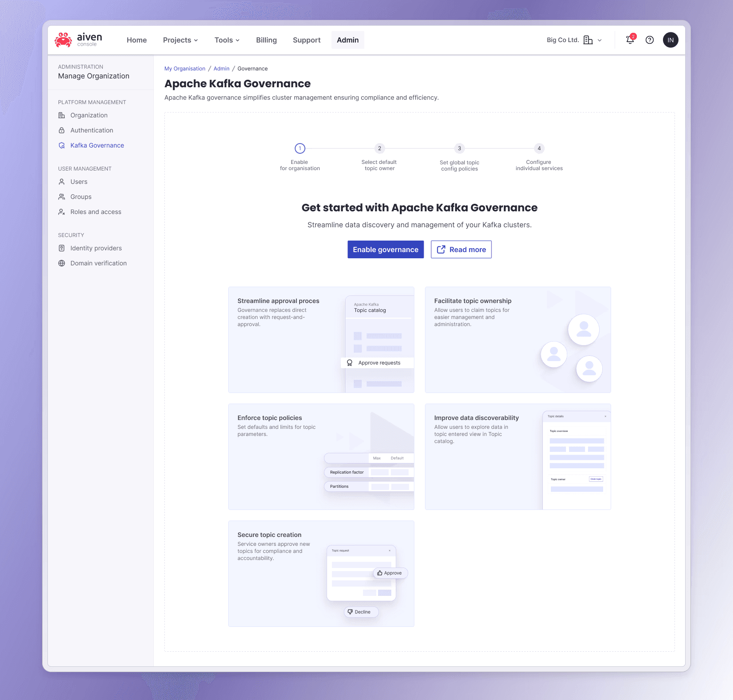Click the Groups people icon
The height and width of the screenshot is (700, 733).
pos(62,197)
